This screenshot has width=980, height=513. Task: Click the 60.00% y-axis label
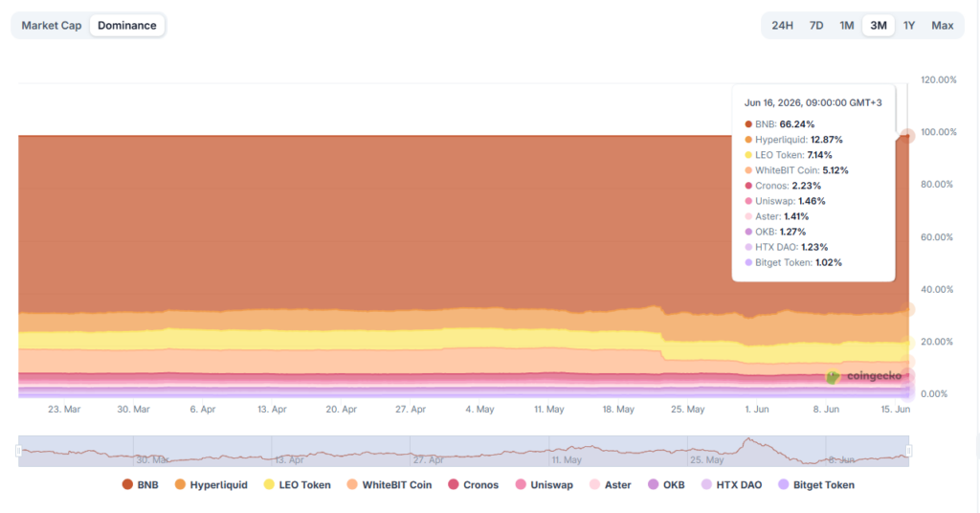(937, 236)
